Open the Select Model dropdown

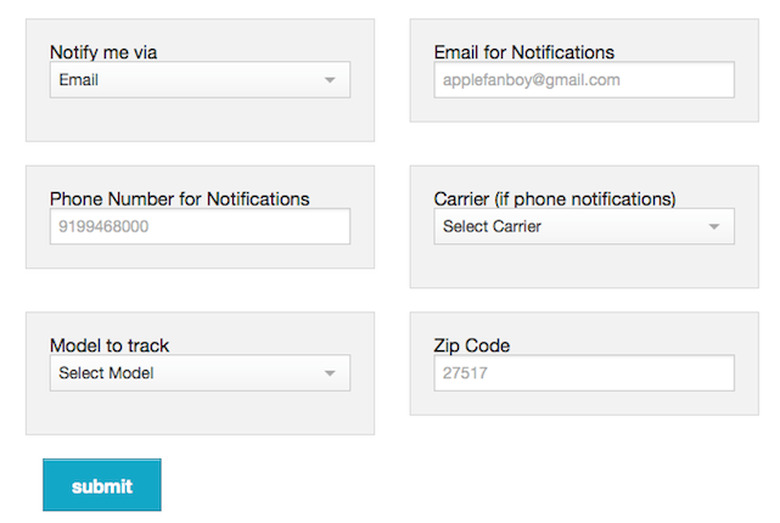[200, 373]
